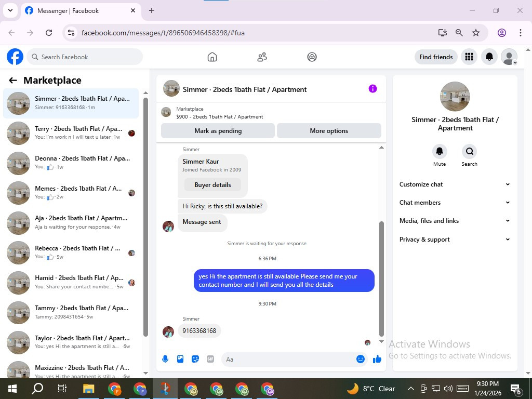Open the Deonna conversation
532x399 pixels.
(x=71, y=163)
